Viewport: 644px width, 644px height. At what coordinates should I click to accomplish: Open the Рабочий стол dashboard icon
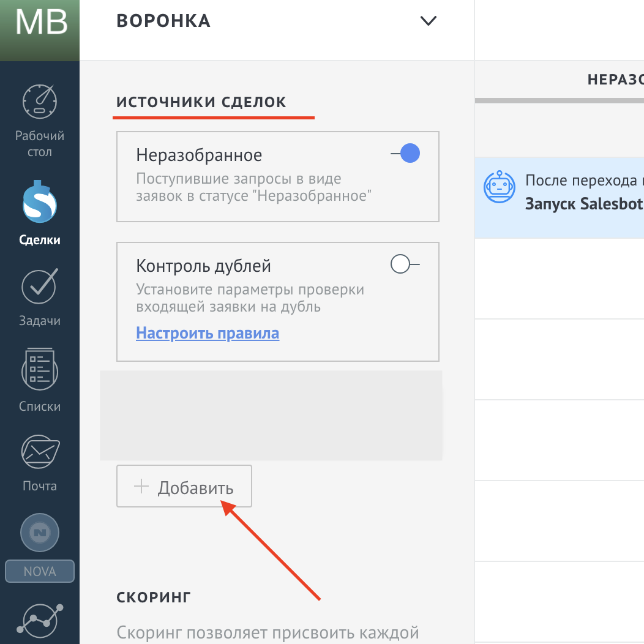[39, 102]
